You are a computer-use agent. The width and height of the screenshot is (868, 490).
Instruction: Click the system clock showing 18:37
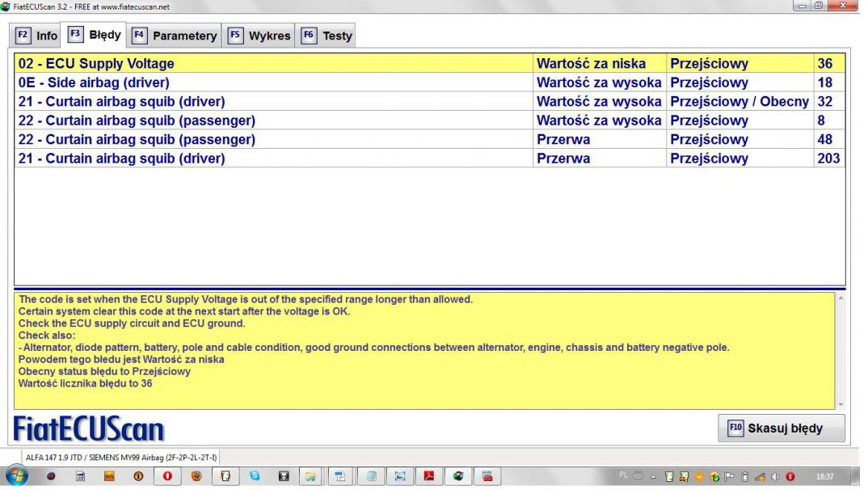click(x=825, y=477)
